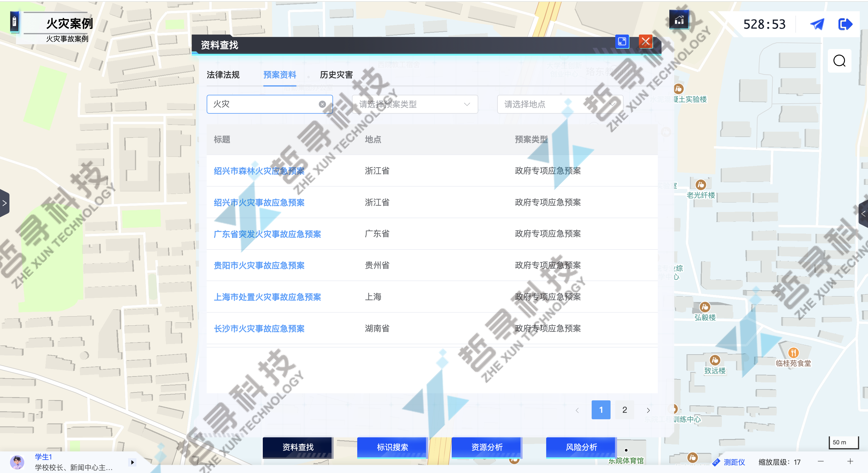The height and width of the screenshot is (473, 868).
Task: Click the 528:53 timer display
Action: click(x=764, y=25)
